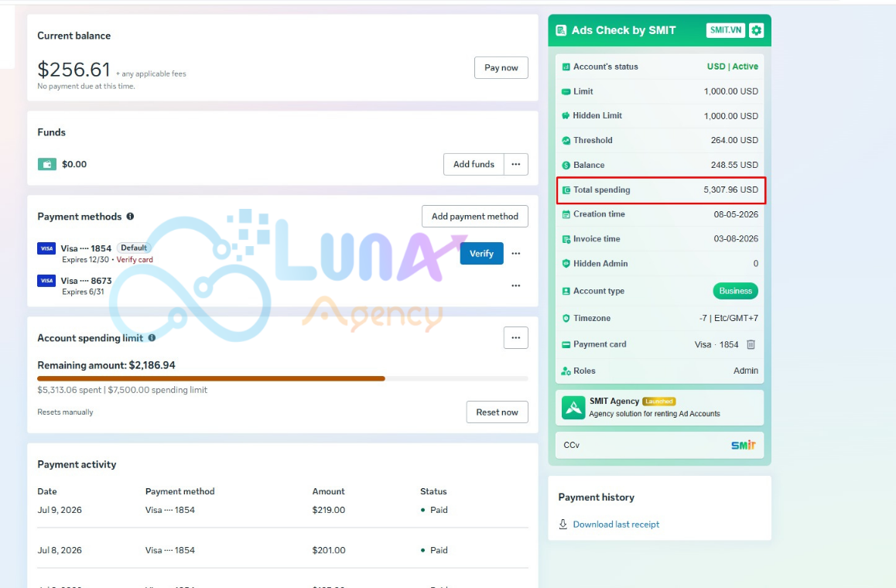Click Add payment method button
The width and height of the screenshot is (896, 588).
(x=475, y=216)
